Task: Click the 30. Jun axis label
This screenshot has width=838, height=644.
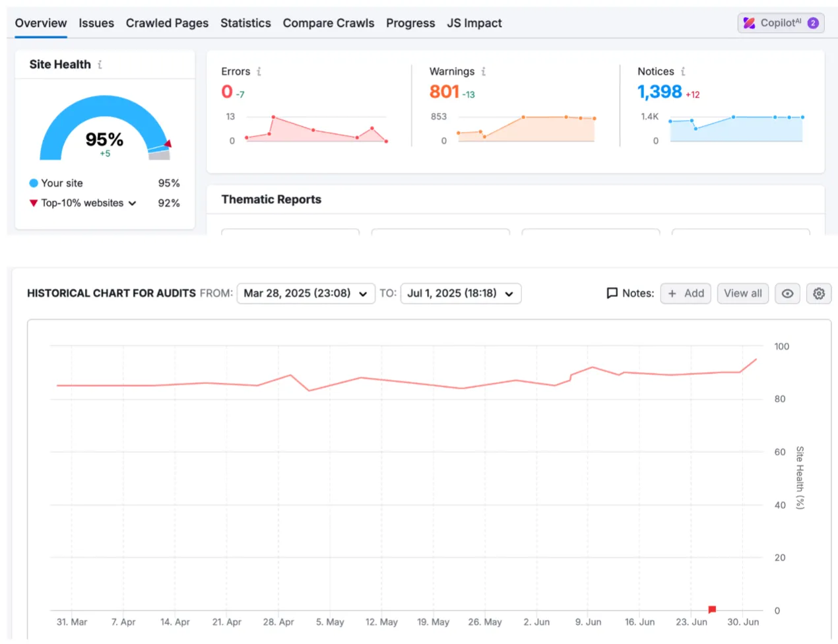Action: click(x=743, y=622)
